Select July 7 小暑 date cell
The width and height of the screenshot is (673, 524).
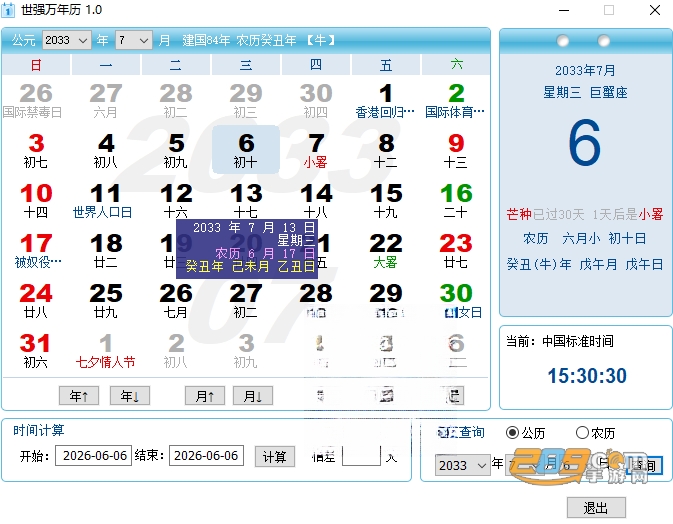[316, 150]
